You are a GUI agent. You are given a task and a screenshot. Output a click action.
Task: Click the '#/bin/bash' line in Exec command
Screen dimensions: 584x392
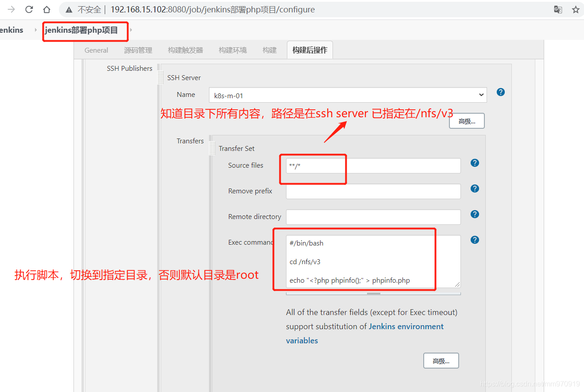306,243
